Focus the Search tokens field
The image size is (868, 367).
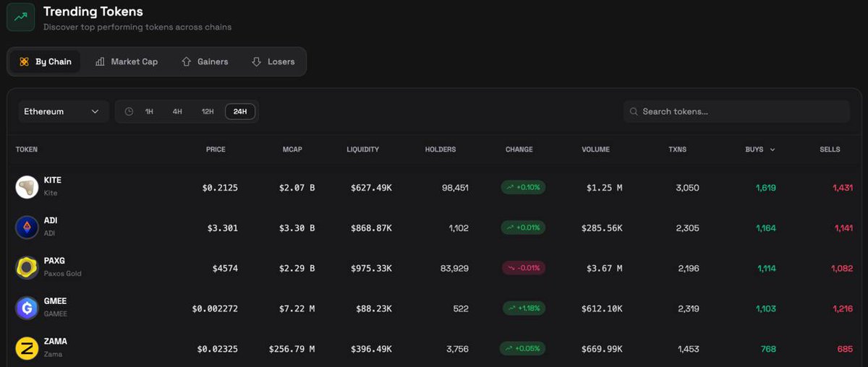coord(736,112)
